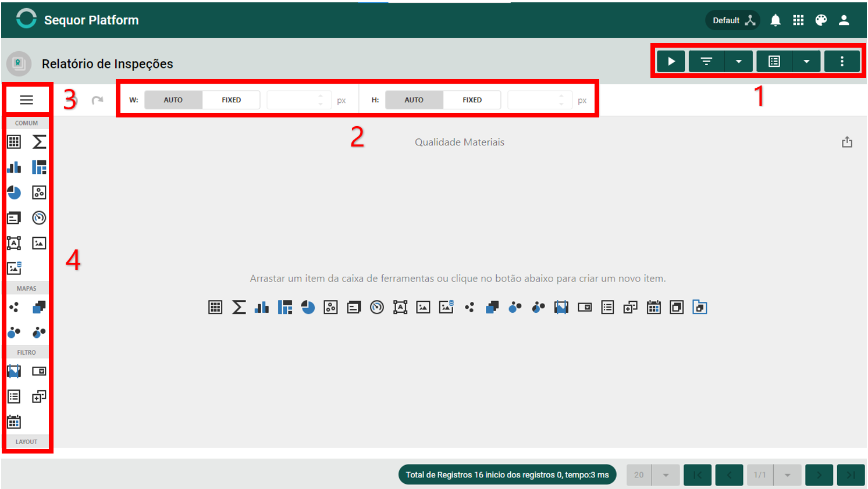Viewport: 868px width, 489px height.
Task: Go to the next page of records
Action: pos(819,475)
